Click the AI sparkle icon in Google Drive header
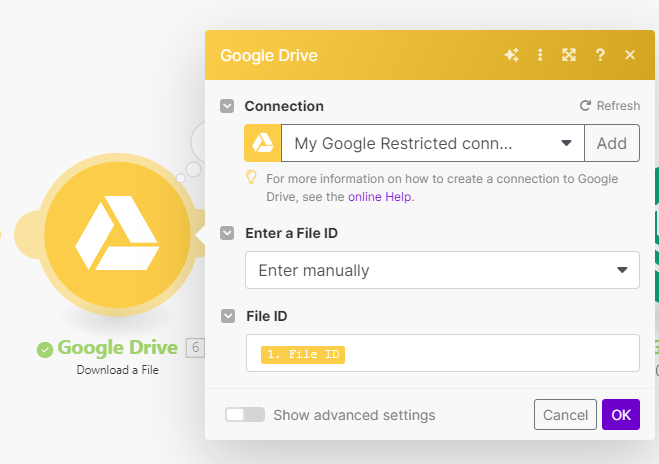Screen dimensions: 659x464 pyautogui.click(x=511, y=55)
